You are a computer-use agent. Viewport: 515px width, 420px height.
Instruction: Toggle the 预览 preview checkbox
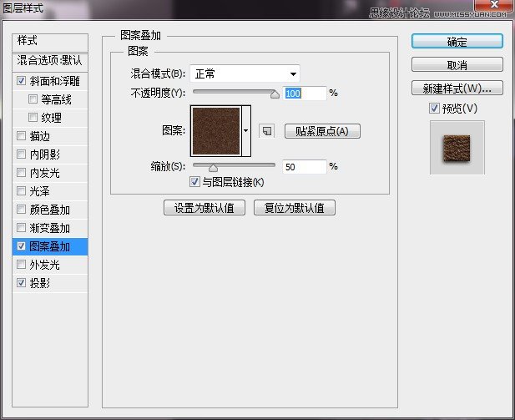[x=434, y=108]
